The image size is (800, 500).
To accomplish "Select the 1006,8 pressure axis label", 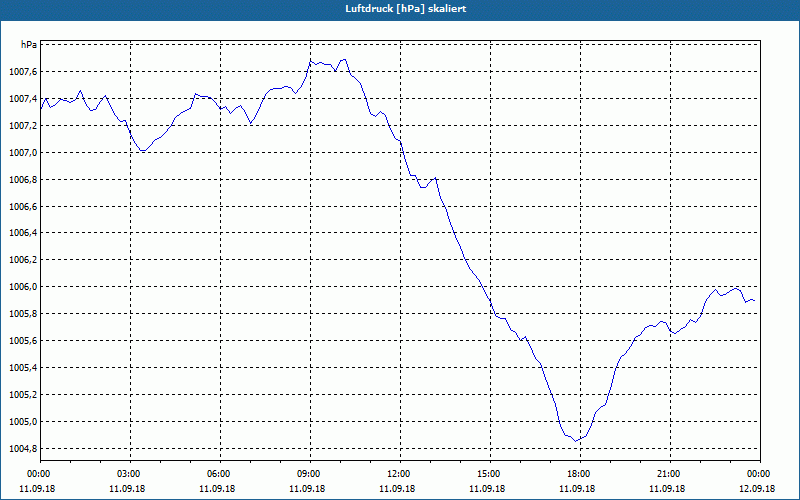I will tap(23, 180).
